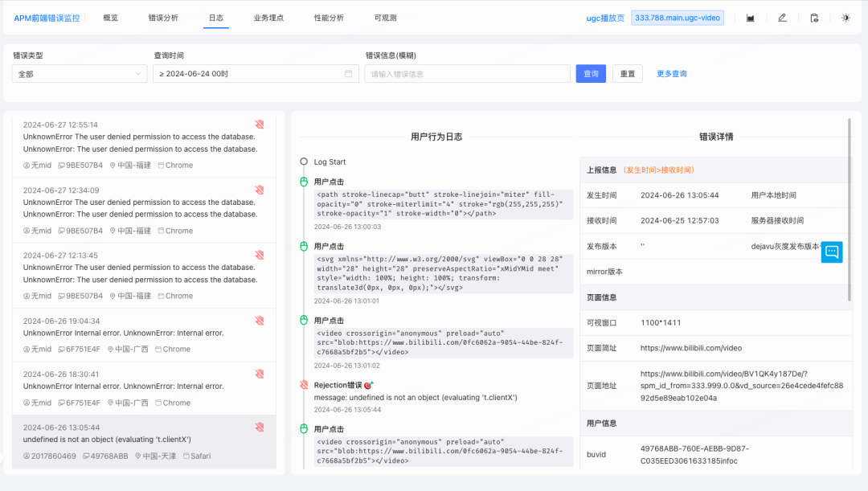The width and height of the screenshot is (868, 491).
Task: Open the floating blue chat feedback button
Action: (x=832, y=252)
